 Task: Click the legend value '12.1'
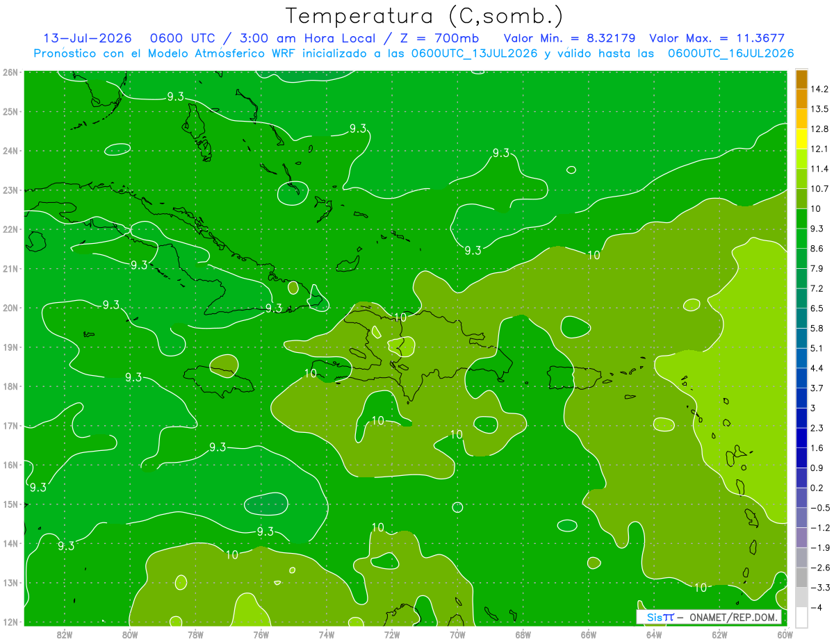[819, 149]
